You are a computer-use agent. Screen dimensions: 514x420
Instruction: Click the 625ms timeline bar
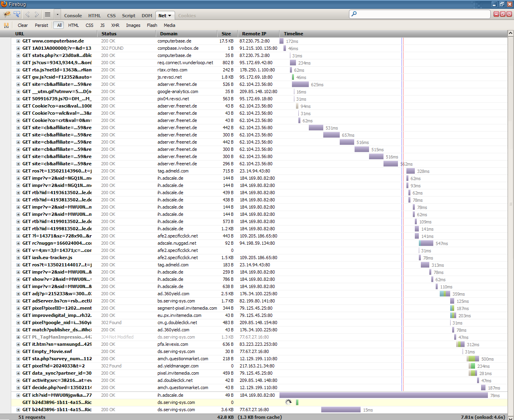[300, 84]
